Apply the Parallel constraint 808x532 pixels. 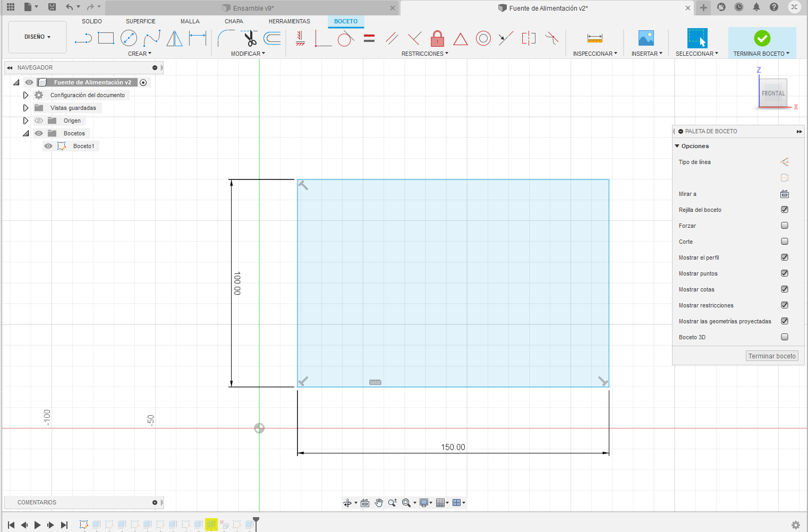[392, 38]
